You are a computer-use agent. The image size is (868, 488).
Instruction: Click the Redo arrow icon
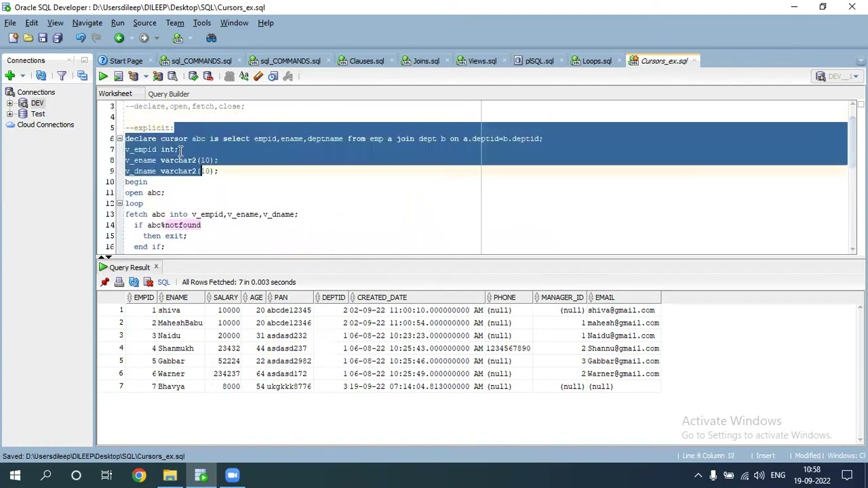click(x=96, y=38)
